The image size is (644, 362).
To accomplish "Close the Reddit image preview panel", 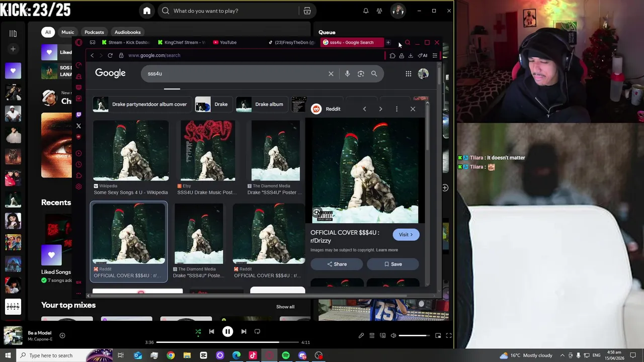I will (413, 109).
